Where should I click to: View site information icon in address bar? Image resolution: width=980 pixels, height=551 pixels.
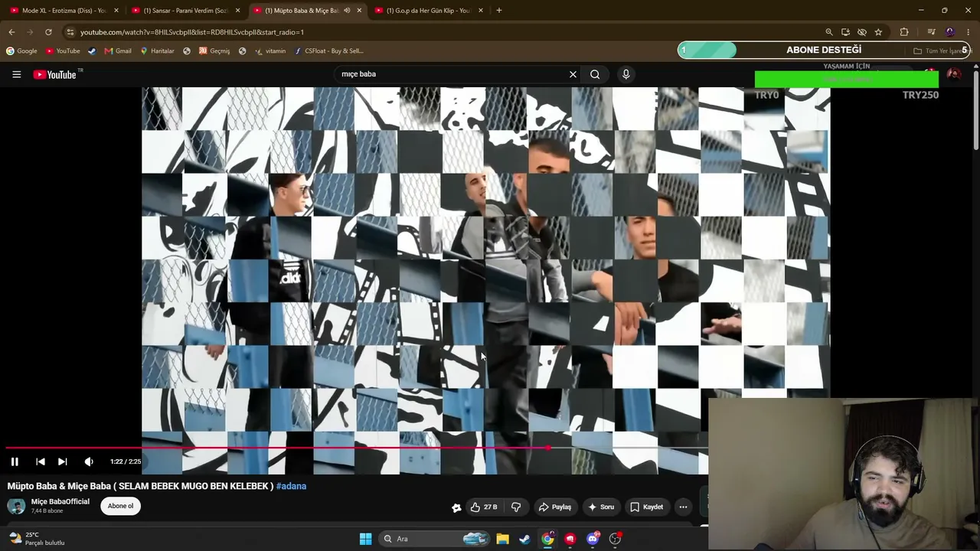(70, 32)
